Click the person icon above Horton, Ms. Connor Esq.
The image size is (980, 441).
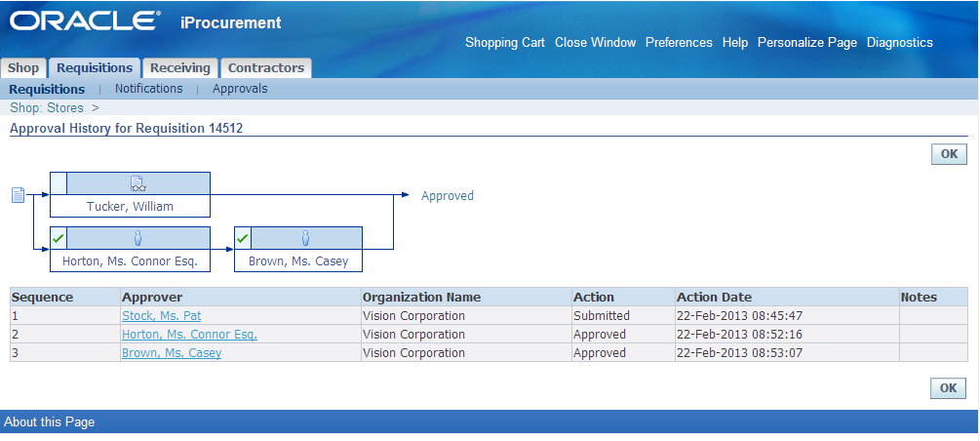138,238
